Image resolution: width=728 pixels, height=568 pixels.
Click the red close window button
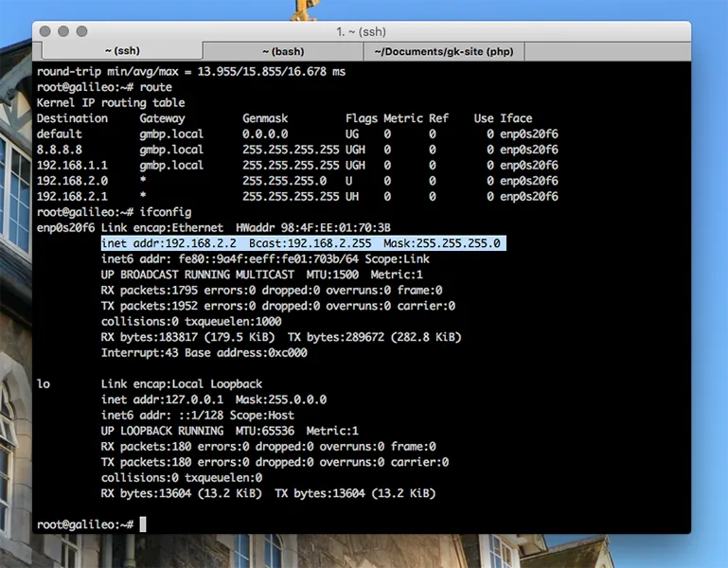point(45,31)
